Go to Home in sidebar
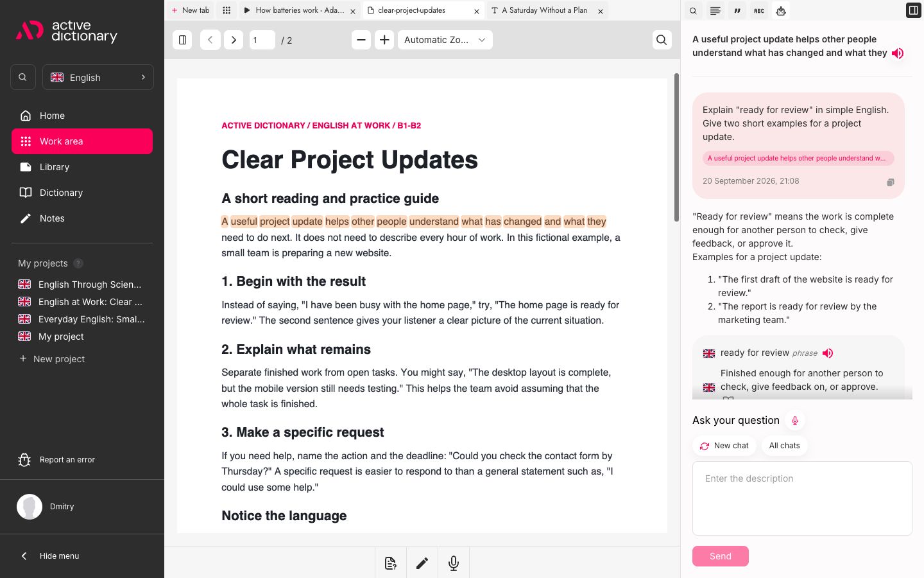Image resolution: width=924 pixels, height=578 pixels. [82, 116]
